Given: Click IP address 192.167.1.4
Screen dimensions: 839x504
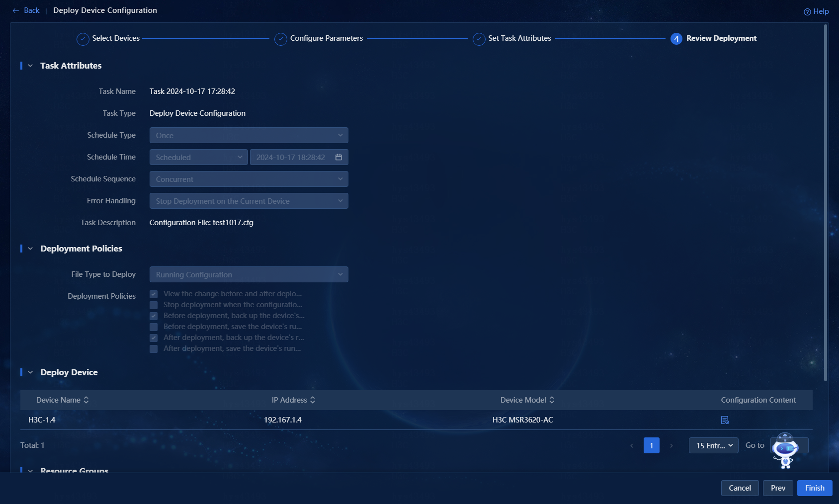Looking at the screenshot, I should coord(283,420).
